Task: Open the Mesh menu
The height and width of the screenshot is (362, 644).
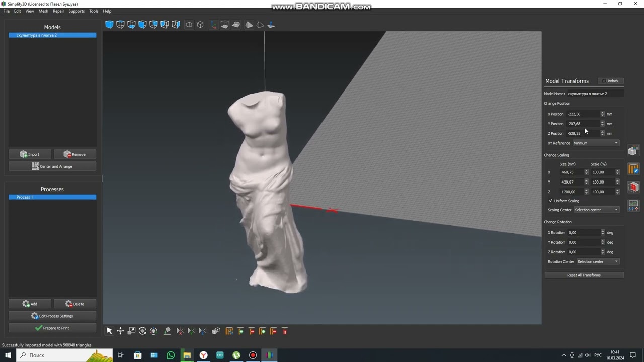Action: coord(43,11)
